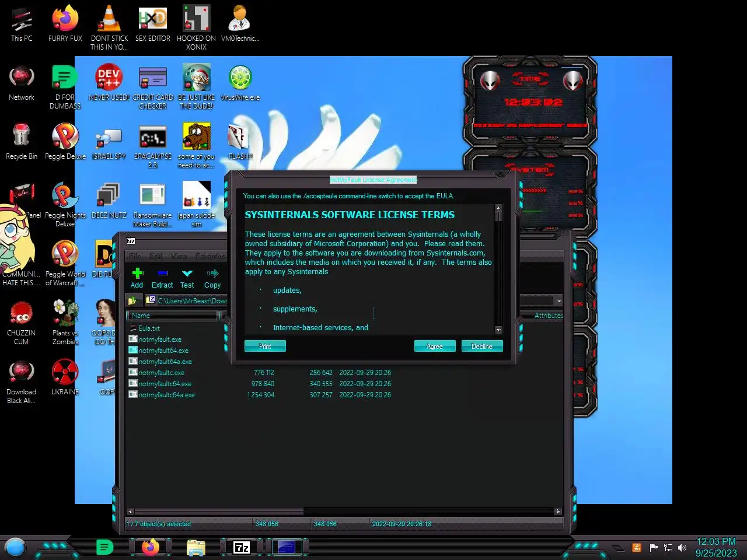The width and height of the screenshot is (747, 560).
Task: Open Firefox from the taskbar
Action: pyautogui.click(x=151, y=547)
